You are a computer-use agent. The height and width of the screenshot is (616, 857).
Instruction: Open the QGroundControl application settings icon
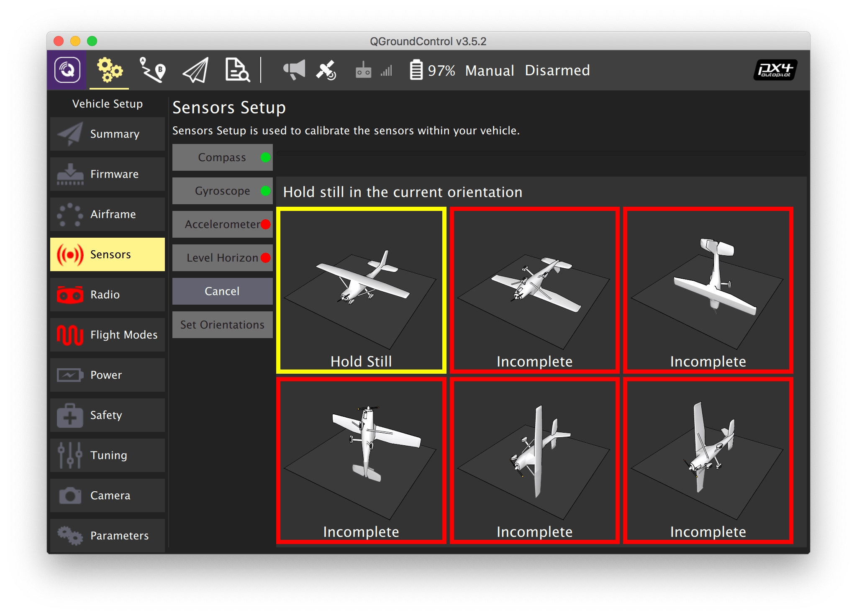tap(67, 70)
